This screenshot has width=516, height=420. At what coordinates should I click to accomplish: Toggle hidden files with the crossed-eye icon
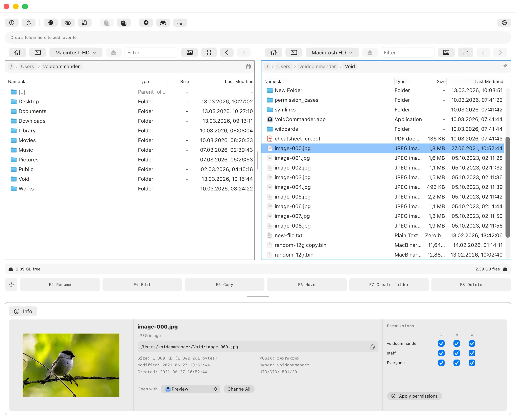pos(68,23)
